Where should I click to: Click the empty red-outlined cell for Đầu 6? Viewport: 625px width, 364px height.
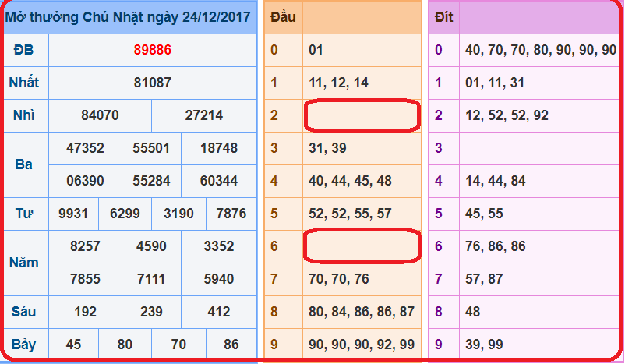click(x=362, y=246)
